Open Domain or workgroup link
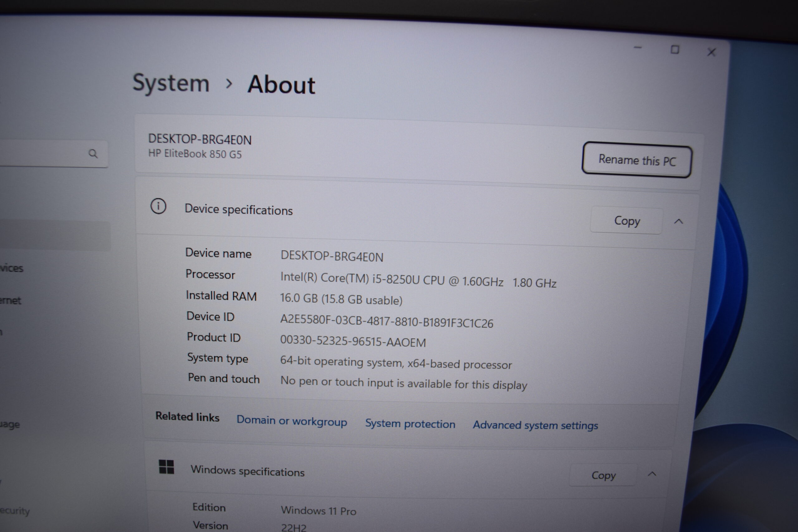 tap(292, 421)
